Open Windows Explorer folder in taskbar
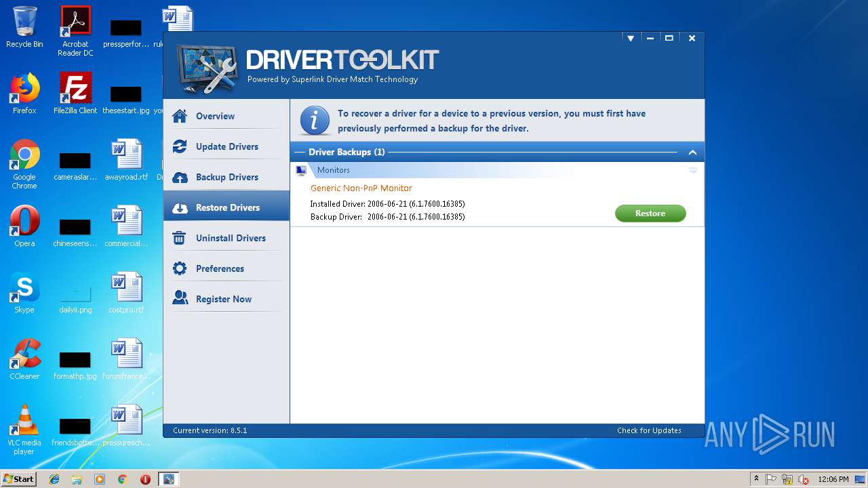This screenshot has height=488, width=868. pos(77,479)
